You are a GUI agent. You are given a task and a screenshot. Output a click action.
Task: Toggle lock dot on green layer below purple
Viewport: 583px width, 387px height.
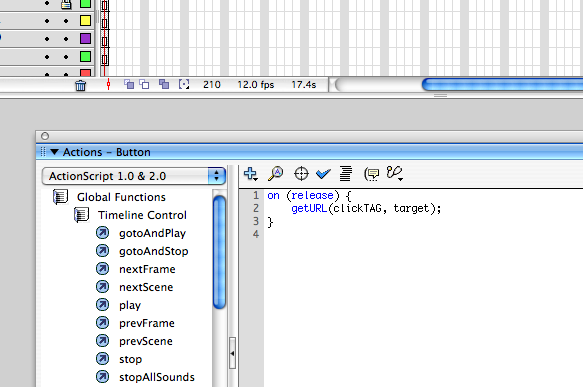tap(66, 57)
